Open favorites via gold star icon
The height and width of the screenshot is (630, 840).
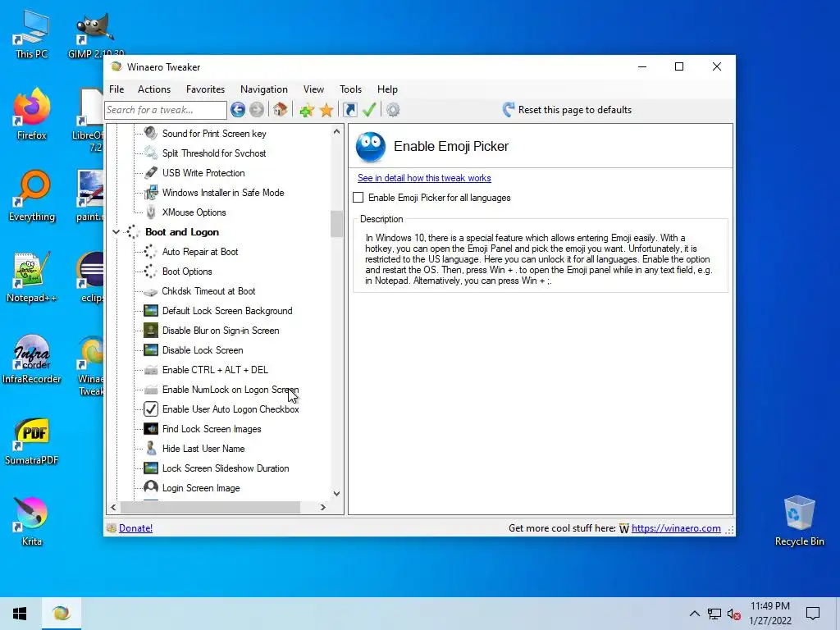coord(326,111)
